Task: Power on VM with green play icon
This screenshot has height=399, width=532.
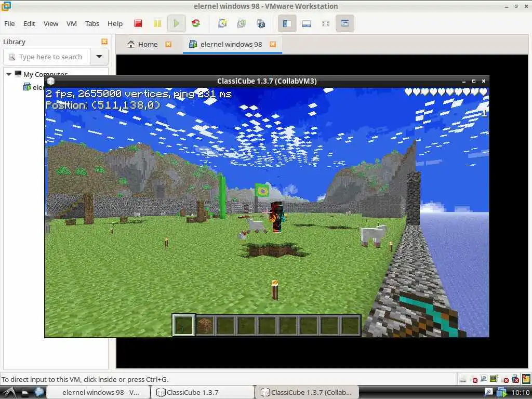Action: (177, 23)
